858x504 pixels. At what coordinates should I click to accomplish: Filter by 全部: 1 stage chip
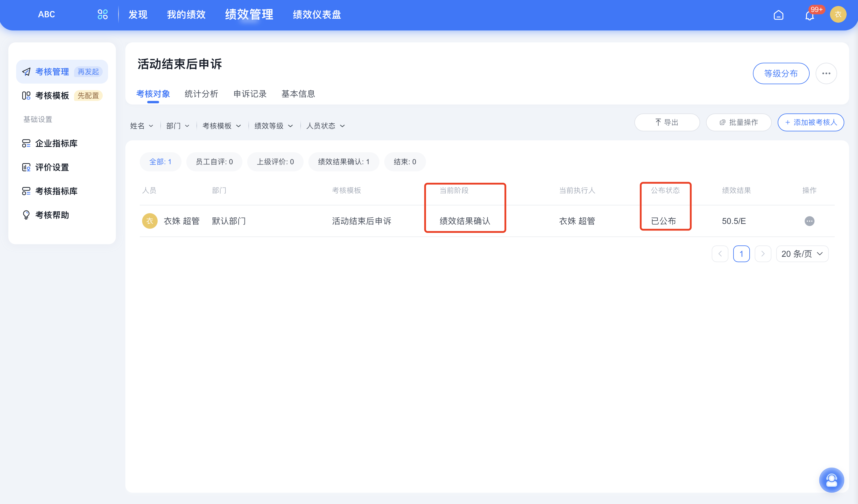[160, 162]
